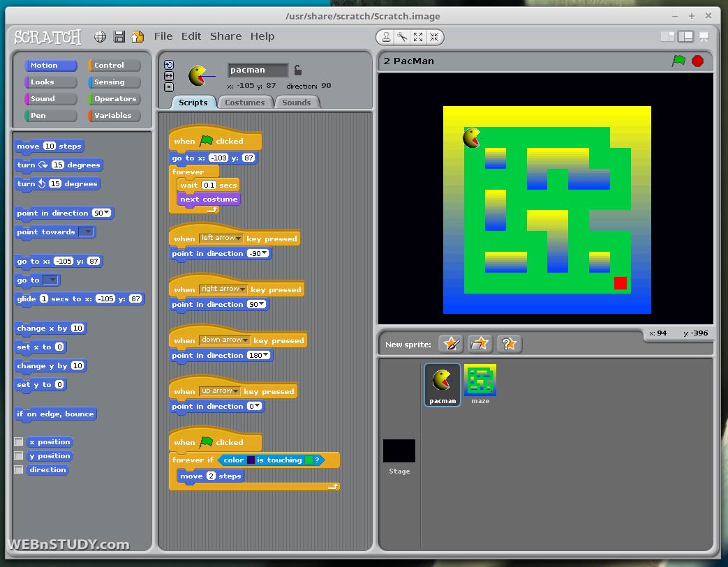Open direction 0 dropdown in script

point(258,406)
